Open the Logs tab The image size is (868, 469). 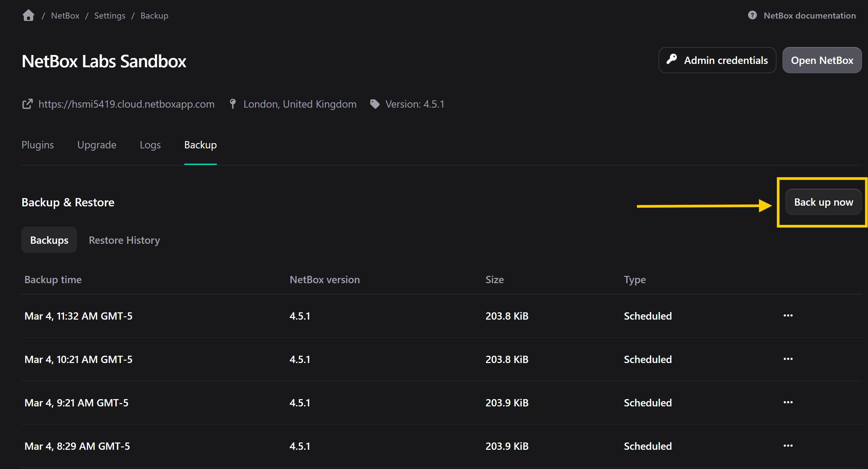pos(150,145)
